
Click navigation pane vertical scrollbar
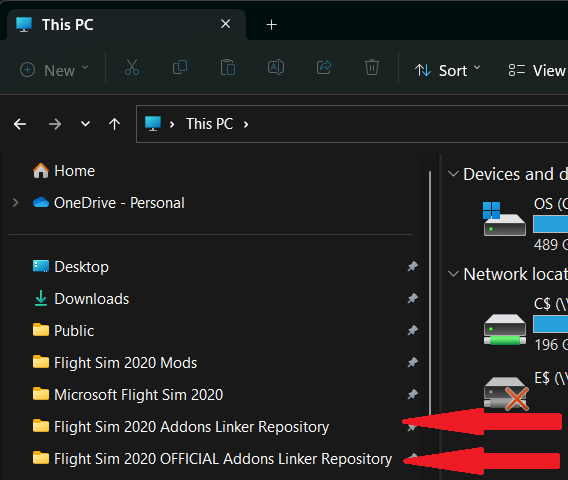click(430, 293)
